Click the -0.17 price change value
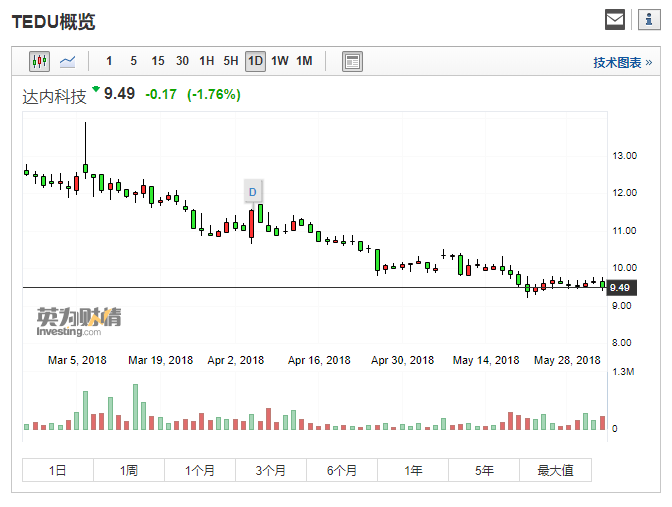This screenshot has height=507, width=672. (x=161, y=94)
